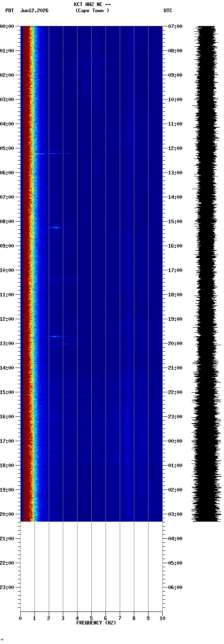Click the date label 'Jun12,2026'
Image resolution: width=224 pixels, height=644 pixels.
[x=34, y=11]
